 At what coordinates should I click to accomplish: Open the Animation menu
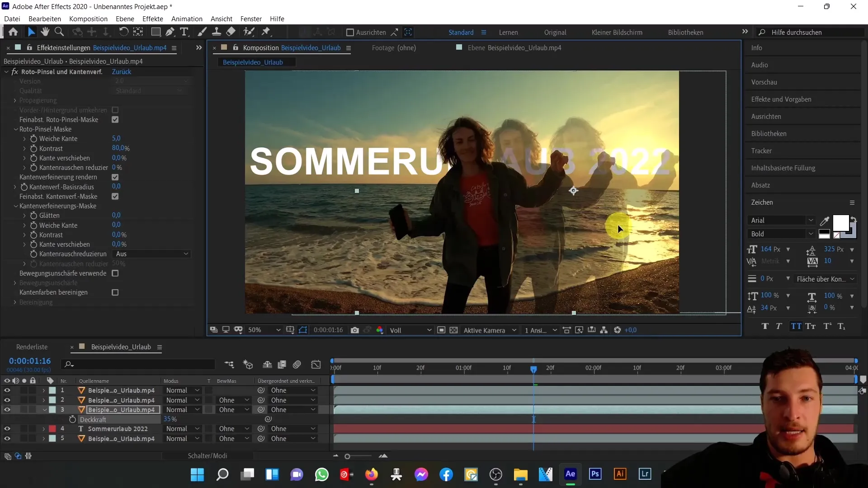pos(187,19)
